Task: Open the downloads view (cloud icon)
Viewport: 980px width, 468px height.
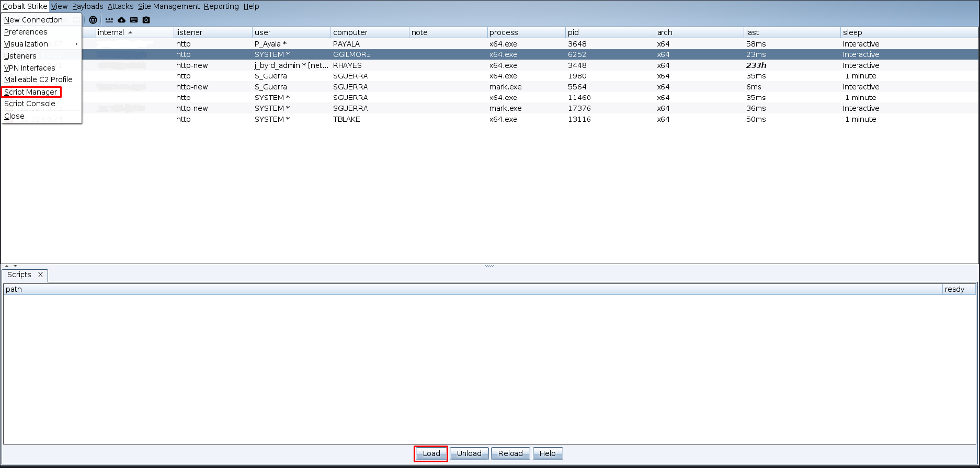Action: [122, 20]
